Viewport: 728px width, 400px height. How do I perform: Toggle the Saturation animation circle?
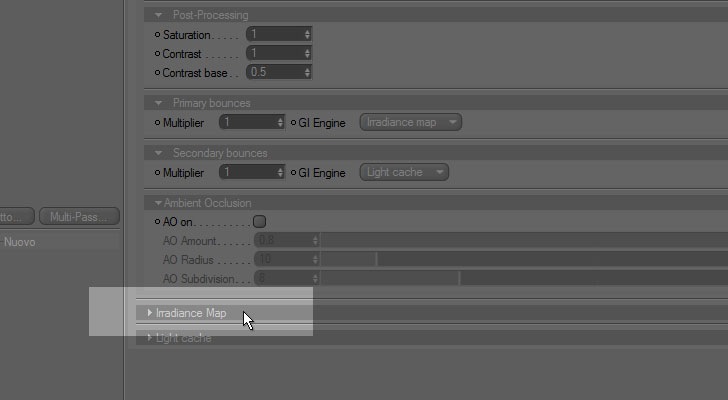157,35
